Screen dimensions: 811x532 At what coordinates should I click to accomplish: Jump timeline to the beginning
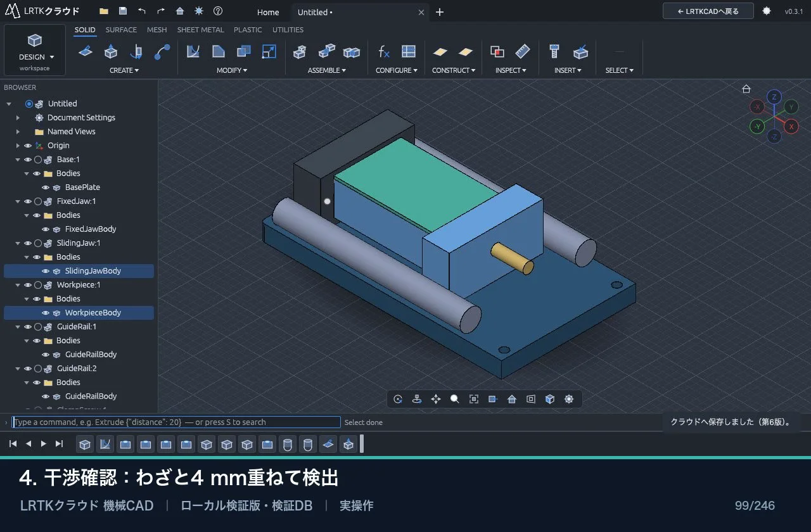coord(13,444)
